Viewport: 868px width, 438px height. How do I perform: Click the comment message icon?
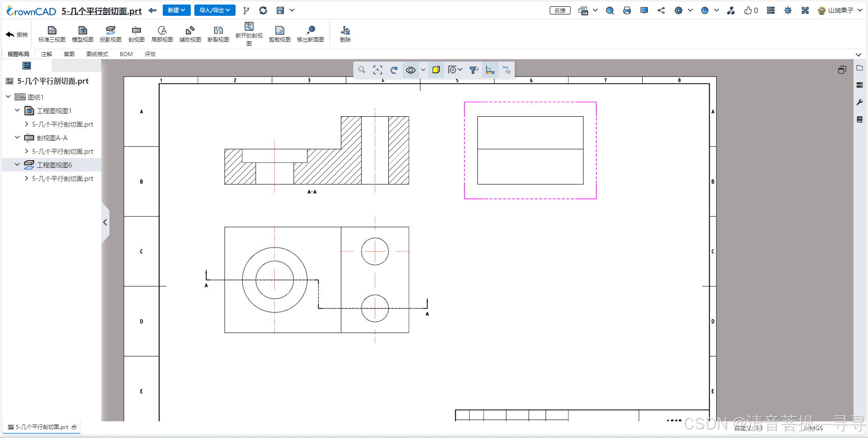pos(644,11)
